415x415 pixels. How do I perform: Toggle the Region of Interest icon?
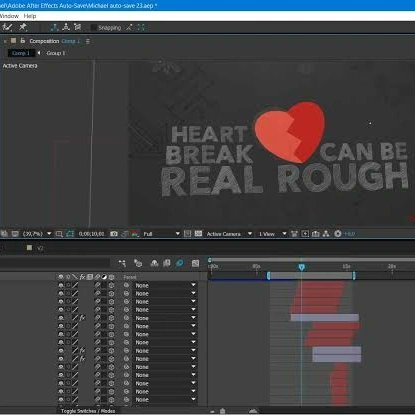pyautogui.click(x=188, y=234)
